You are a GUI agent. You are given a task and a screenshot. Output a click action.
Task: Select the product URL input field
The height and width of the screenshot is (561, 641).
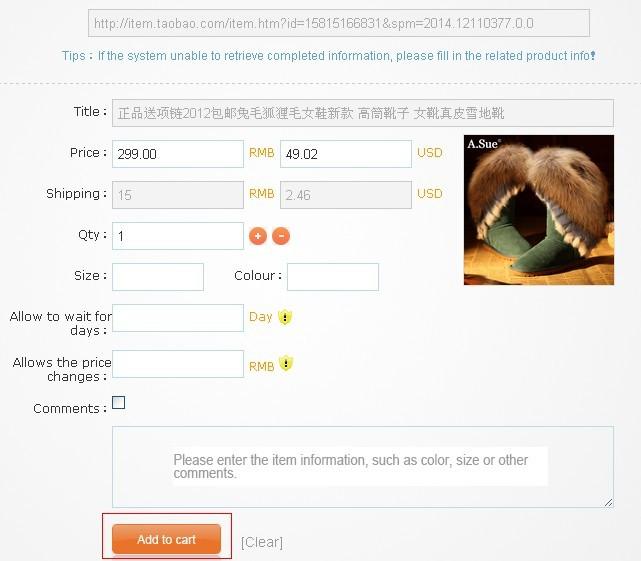tap(339, 23)
